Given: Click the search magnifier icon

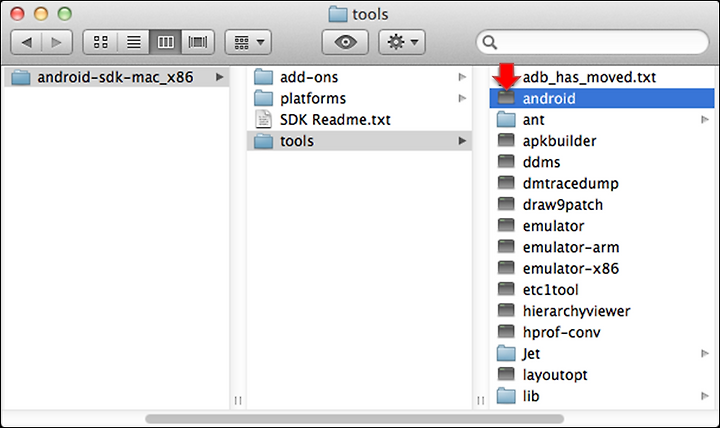Looking at the screenshot, I should 489,42.
